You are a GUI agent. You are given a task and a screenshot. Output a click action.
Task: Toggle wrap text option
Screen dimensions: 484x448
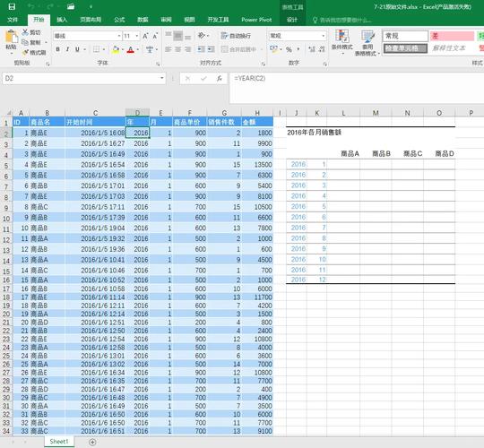tap(236, 36)
